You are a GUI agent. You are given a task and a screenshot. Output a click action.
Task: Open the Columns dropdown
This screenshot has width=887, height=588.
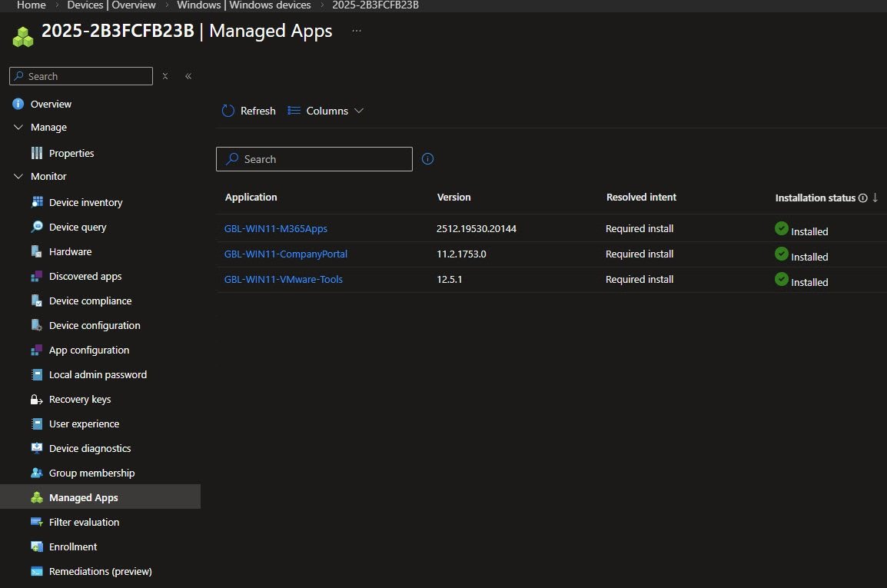(x=326, y=111)
